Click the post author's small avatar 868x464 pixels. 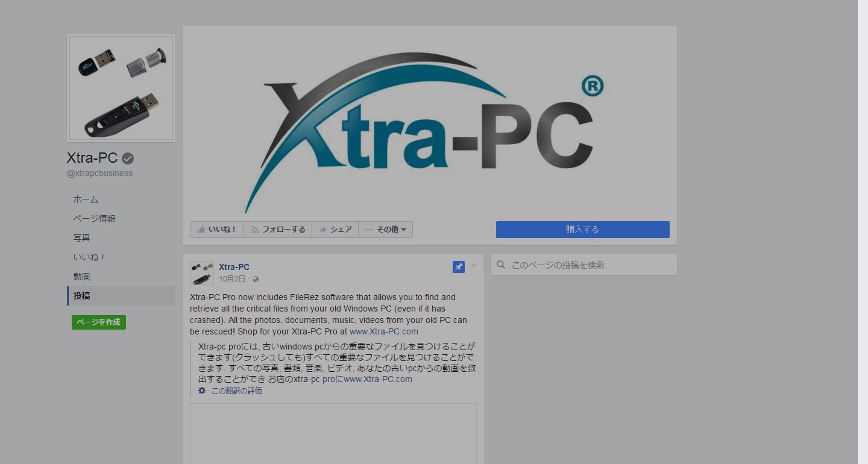click(x=202, y=273)
